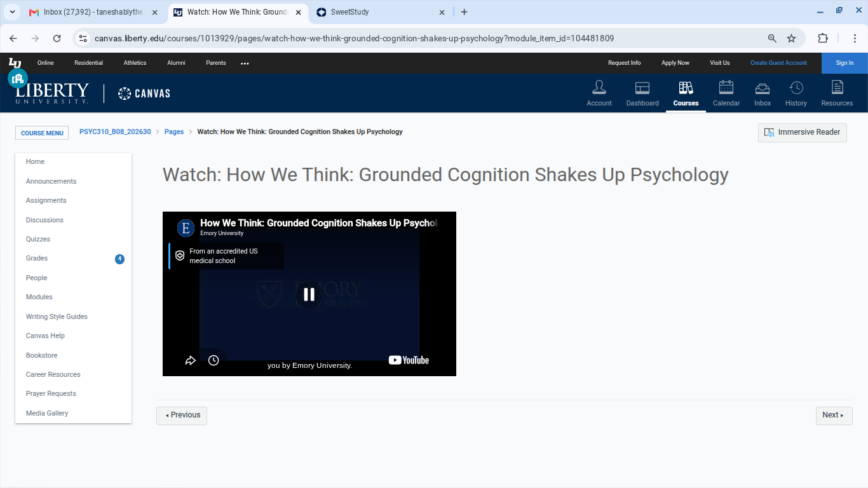This screenshot has height=488, width=868.
Task: Click the browser address bar URL
Action: coord(354,38)
